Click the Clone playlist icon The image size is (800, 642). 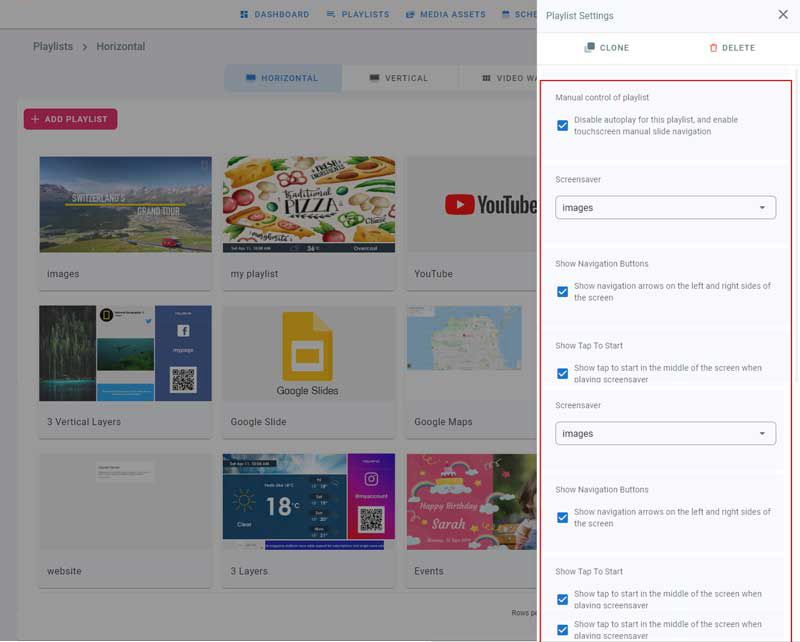(590, 48)
